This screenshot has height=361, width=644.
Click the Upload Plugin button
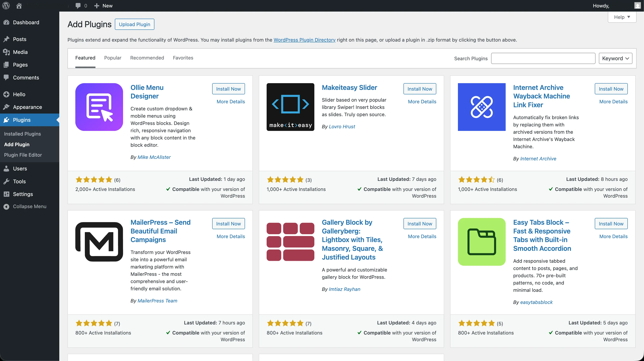click(x=134, y=24)
